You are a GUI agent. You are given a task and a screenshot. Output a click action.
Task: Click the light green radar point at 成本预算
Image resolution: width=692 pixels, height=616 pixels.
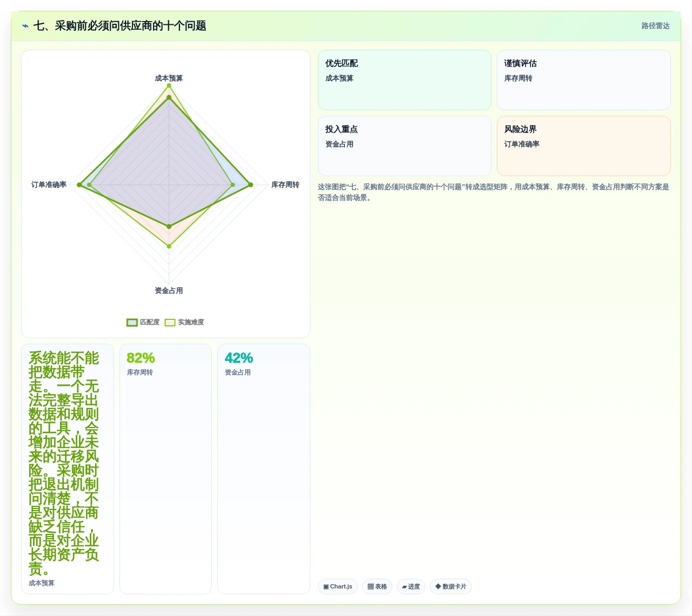(169, 85)
